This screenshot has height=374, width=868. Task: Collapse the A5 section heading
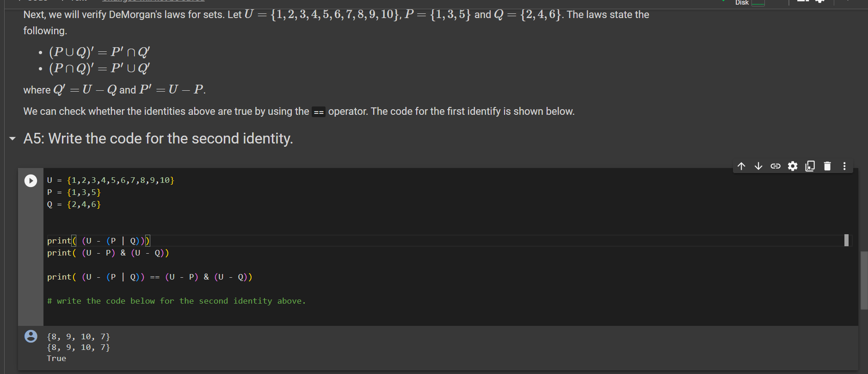pos(12,139)
